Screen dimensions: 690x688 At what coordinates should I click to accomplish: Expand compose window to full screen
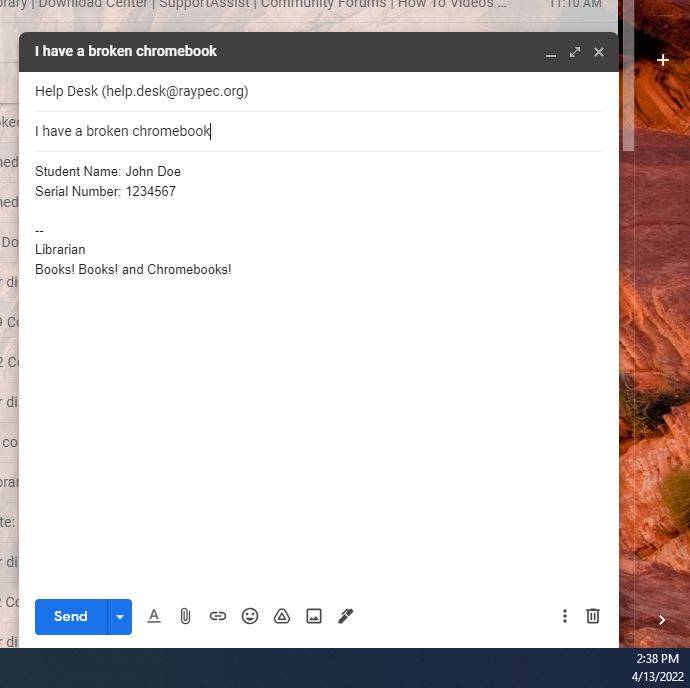click(x=575, y=52)
